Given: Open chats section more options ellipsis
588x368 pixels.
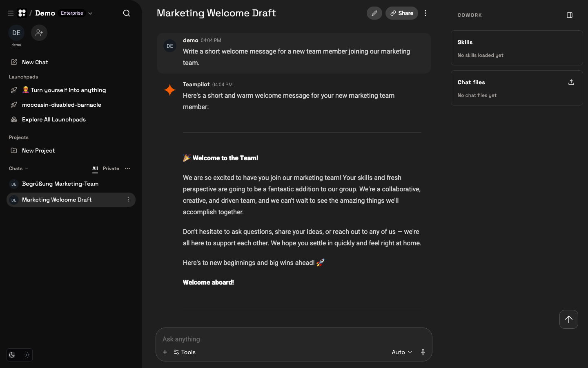Looking at the screenshot, I should (x=127, y=168).
